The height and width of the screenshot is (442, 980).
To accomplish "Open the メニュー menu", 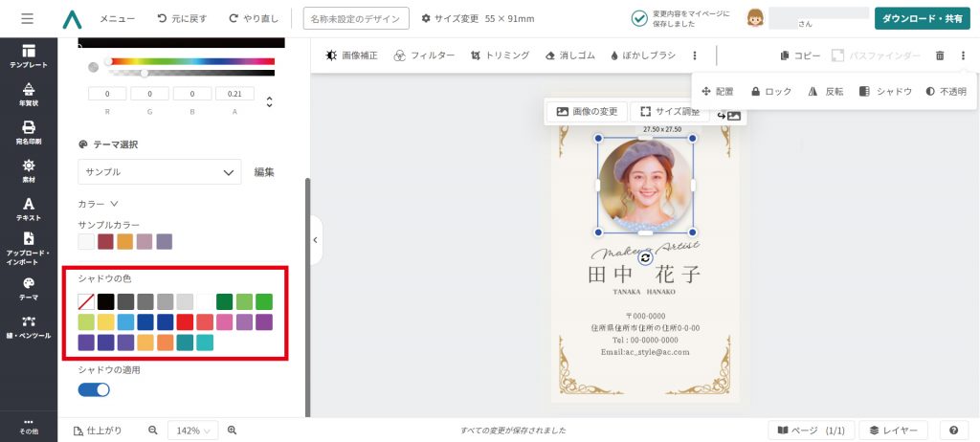I will 117,18.
